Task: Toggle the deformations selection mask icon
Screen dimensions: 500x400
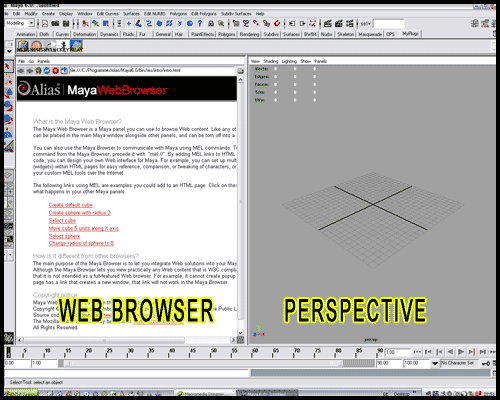Action: tap(169, 23)
